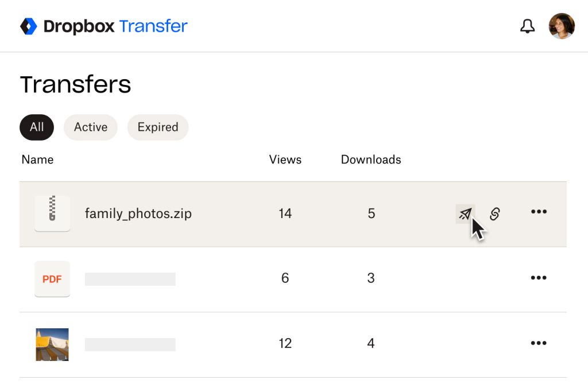Copy link using the link icon

coord(495,213)
